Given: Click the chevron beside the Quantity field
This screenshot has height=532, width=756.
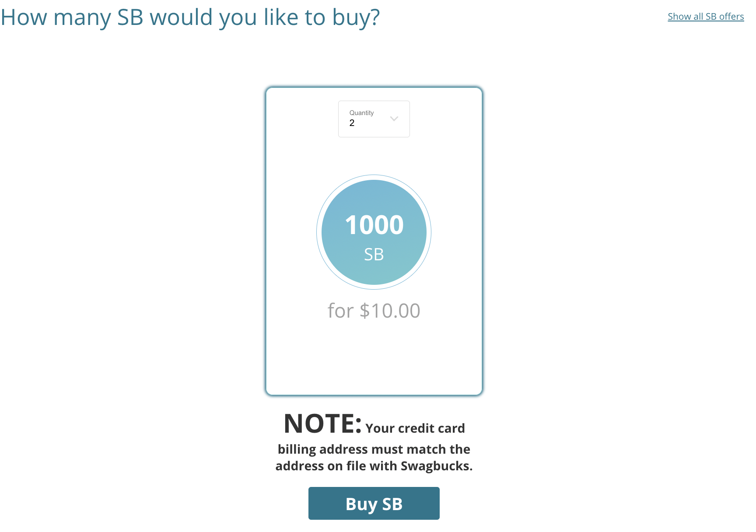Looking at the screenshot, I should 393,119.
